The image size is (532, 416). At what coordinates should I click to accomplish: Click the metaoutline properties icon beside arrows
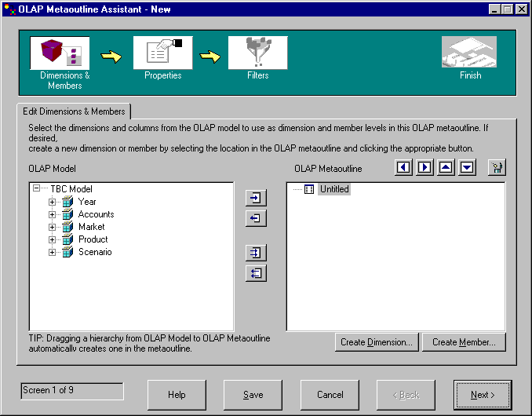497,167
